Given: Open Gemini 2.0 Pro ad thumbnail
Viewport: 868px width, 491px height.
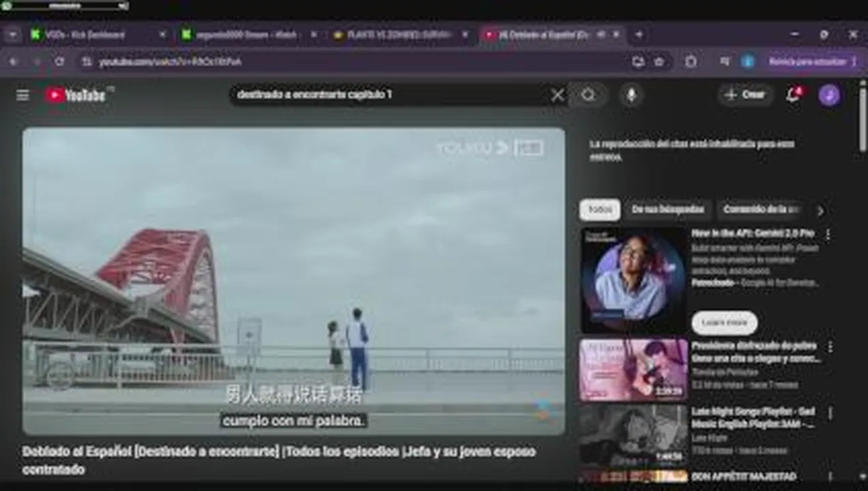Looking at the screenshot, I should [634, 280].
